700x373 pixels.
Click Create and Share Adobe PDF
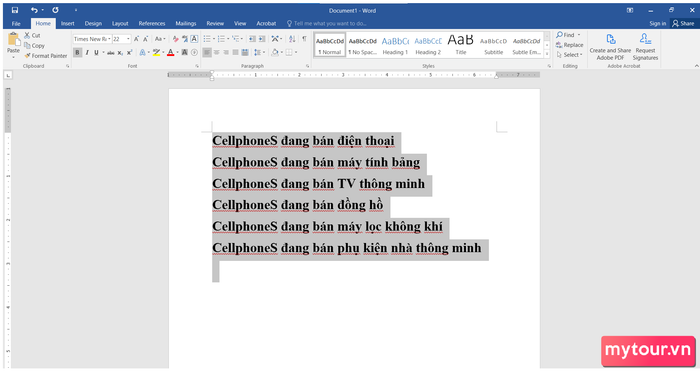610,46
